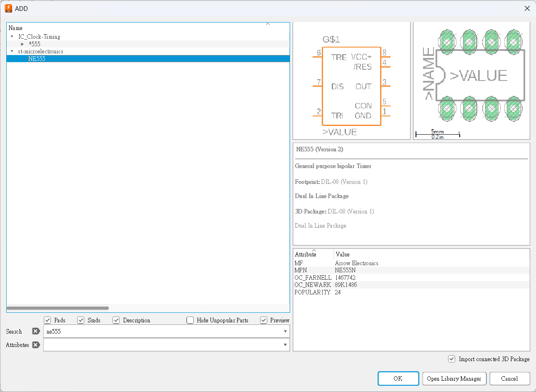This screenshot has width=536, height=392.
Task: Click the DIL-08 footprint preview
Action: tap(471, 76)
